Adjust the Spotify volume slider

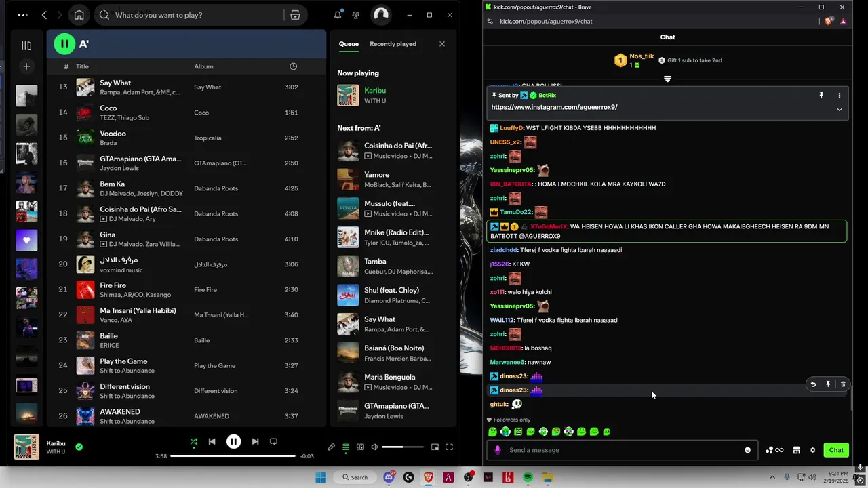tap(403, 447)
